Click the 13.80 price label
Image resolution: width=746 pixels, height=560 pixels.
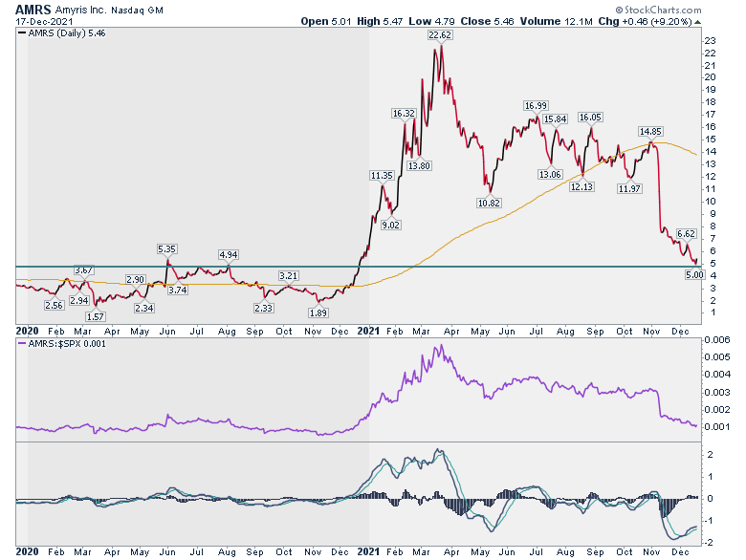(x=419, y=166)
